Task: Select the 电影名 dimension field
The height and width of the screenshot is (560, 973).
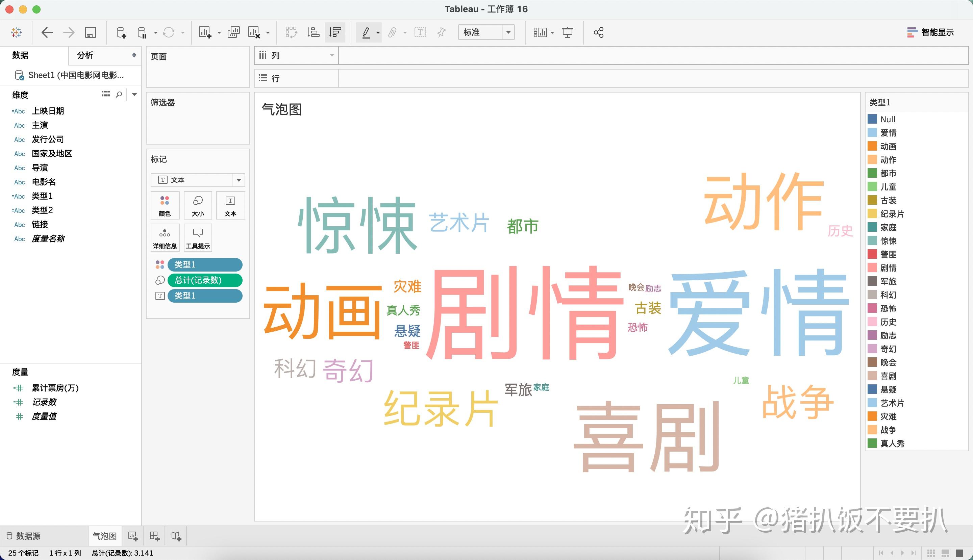Action: click(44, 181)
